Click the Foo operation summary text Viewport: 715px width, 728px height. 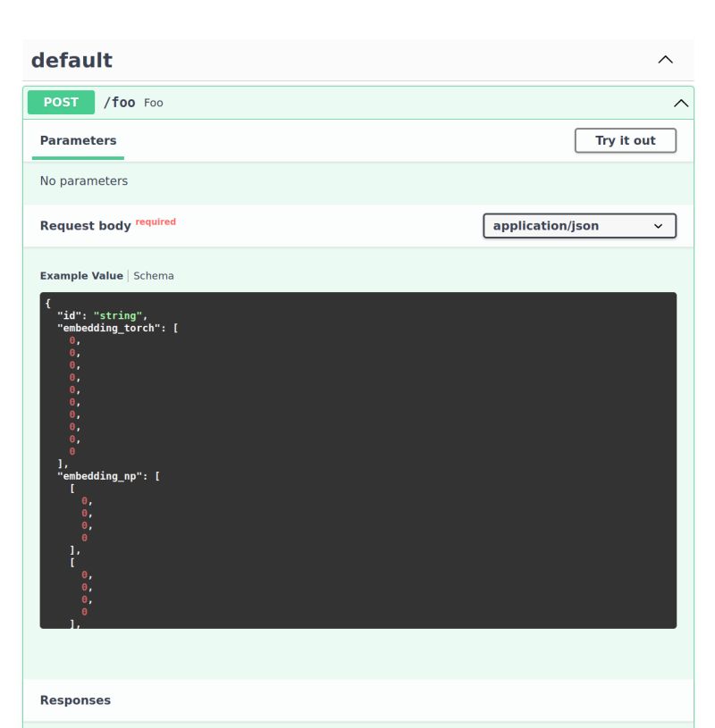[154, 103]
